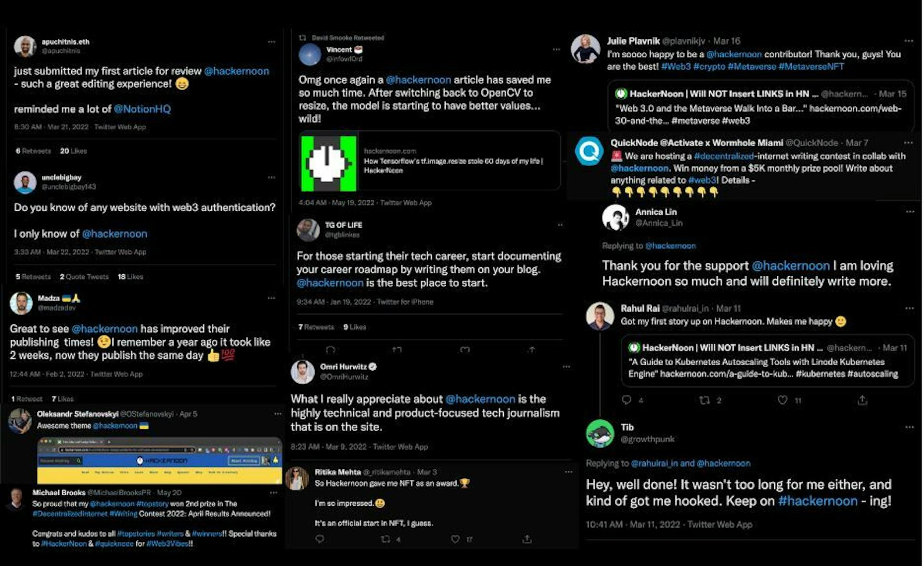Open more options on Julie Plavnik tweet
This screenshot has height=566, width=924.
(909, 41)
